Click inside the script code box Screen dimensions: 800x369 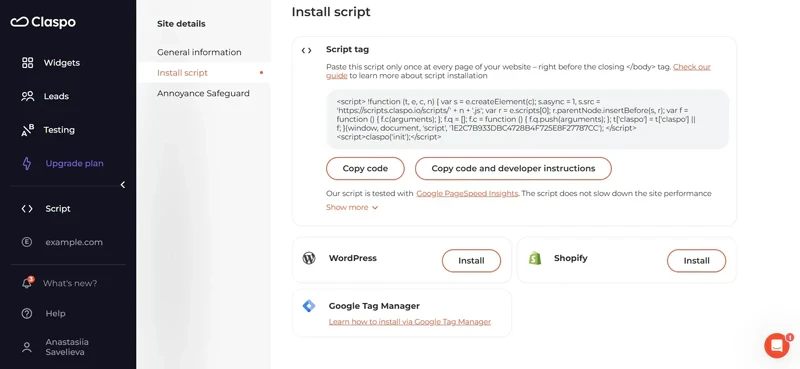(528, 119)
